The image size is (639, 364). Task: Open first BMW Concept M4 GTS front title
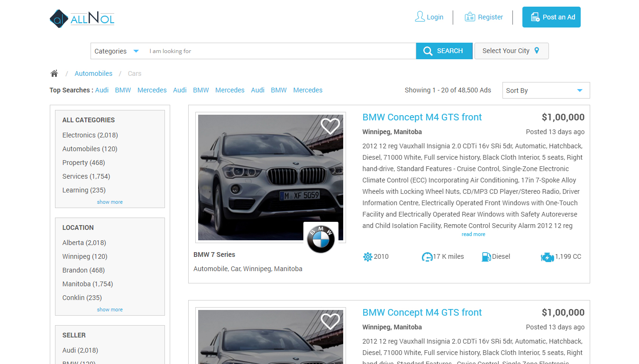422,117
